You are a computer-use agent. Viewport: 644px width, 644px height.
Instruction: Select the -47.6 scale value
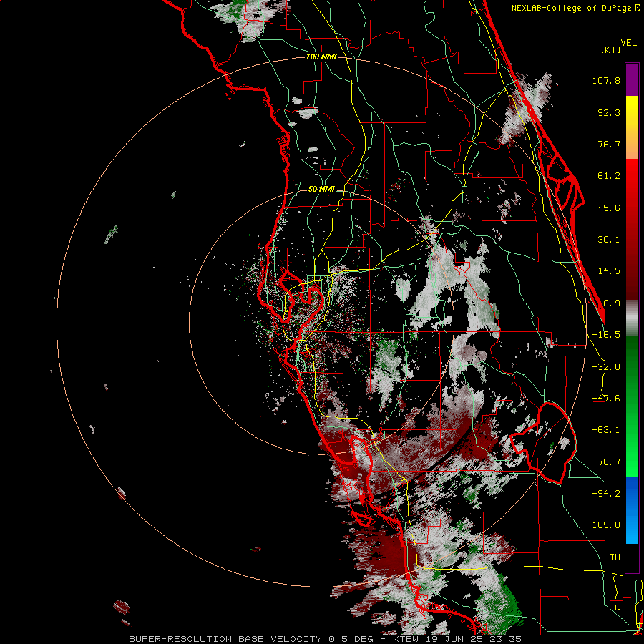(x=606, y=399)
